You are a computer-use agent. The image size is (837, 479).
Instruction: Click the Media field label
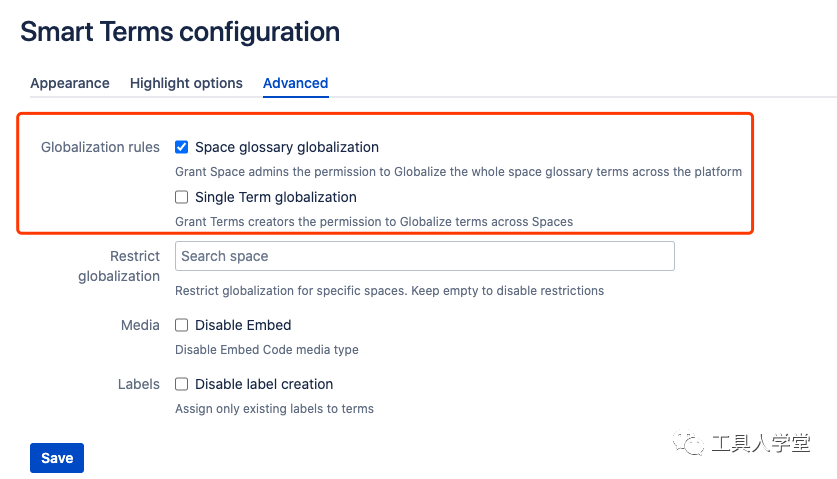pos(140,325)
